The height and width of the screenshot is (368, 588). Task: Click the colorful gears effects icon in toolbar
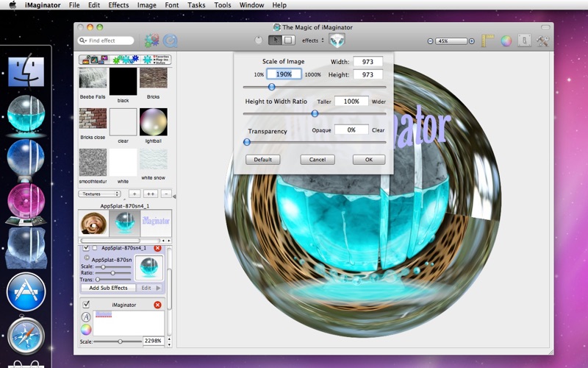pos(151,40)
